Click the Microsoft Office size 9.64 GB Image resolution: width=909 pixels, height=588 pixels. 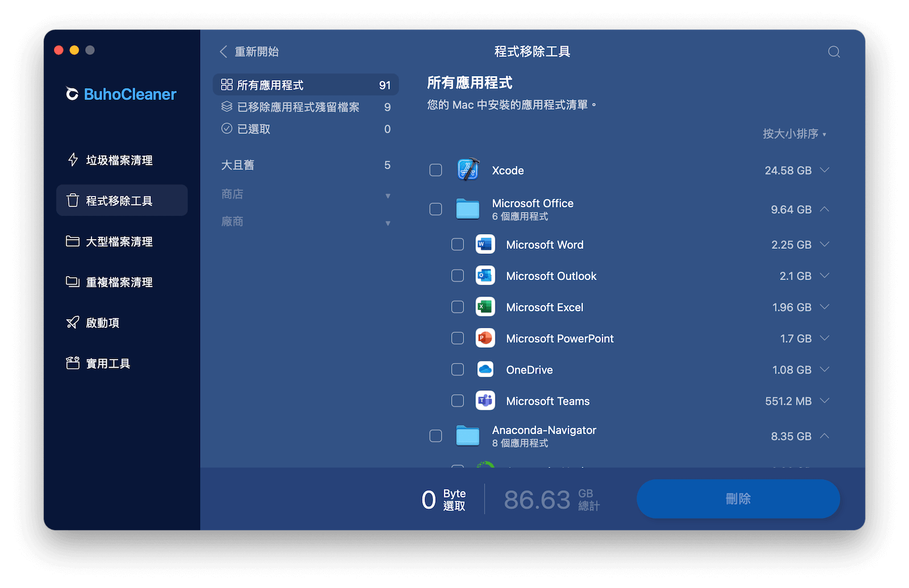(791, 210)
